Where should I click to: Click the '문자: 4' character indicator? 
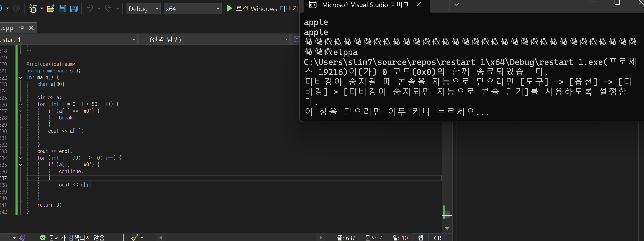coord(374,238)
